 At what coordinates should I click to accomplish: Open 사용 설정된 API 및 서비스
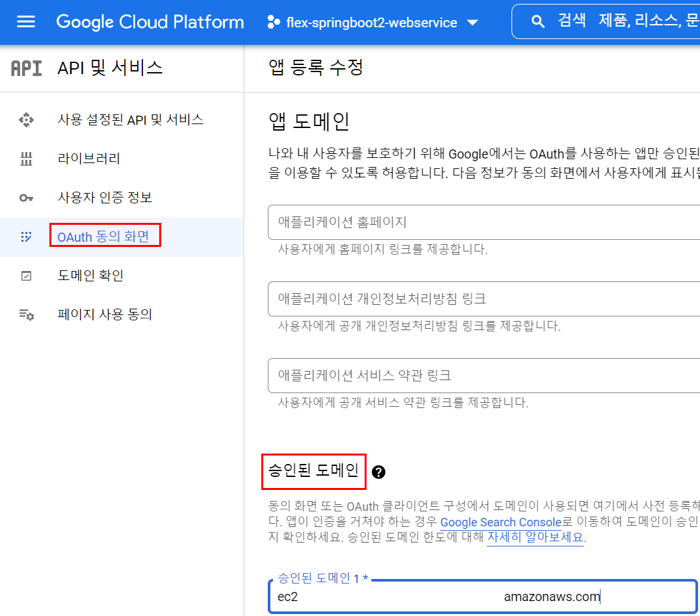pyautogui.click(x=131, y=120)
